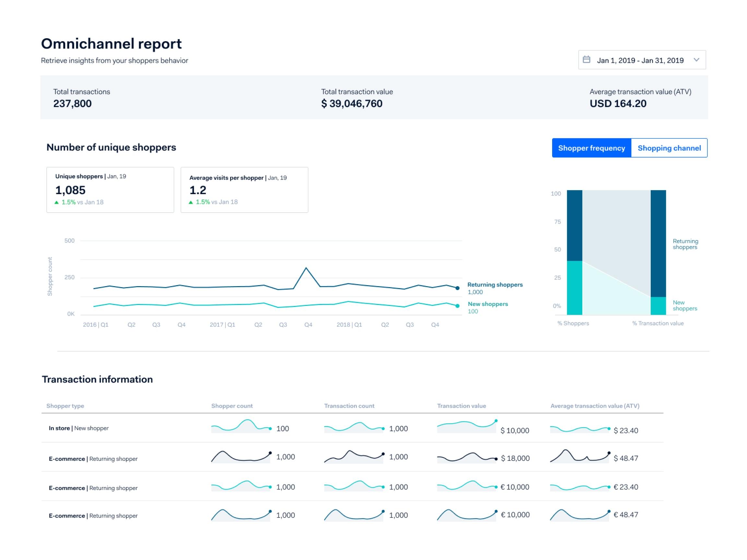
Task: Click the Returning shoppers line endpoint dot
Action: [457, 288]
